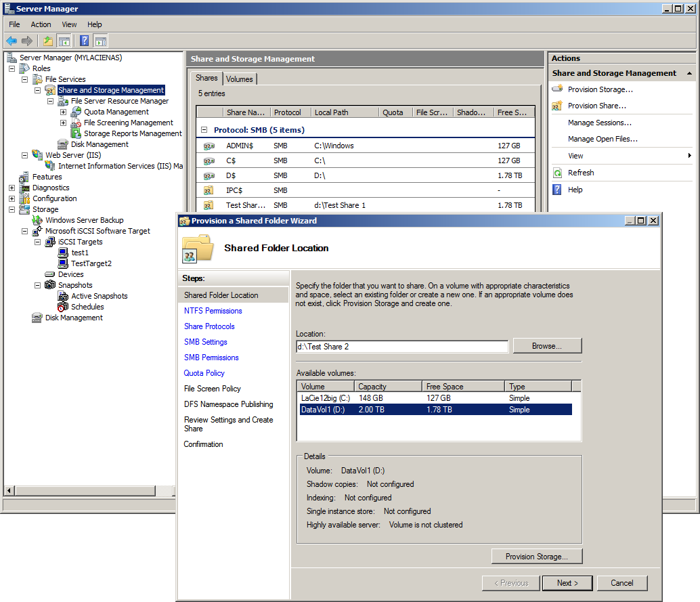Click the Provision Storage... wizard button
Image resolution: width=700 pixels, height=602 pixels.
click(x=537, y=557)
